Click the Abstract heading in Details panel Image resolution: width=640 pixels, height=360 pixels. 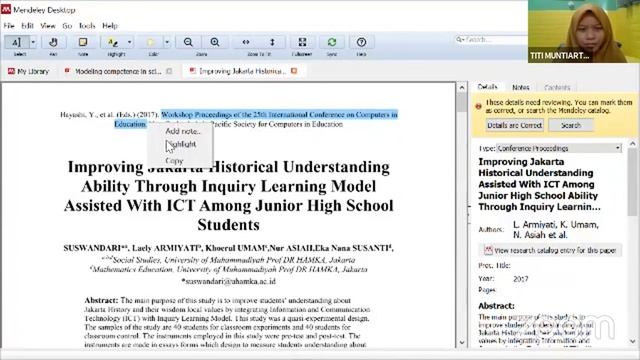pyautogui.click(x=496, y=306)
